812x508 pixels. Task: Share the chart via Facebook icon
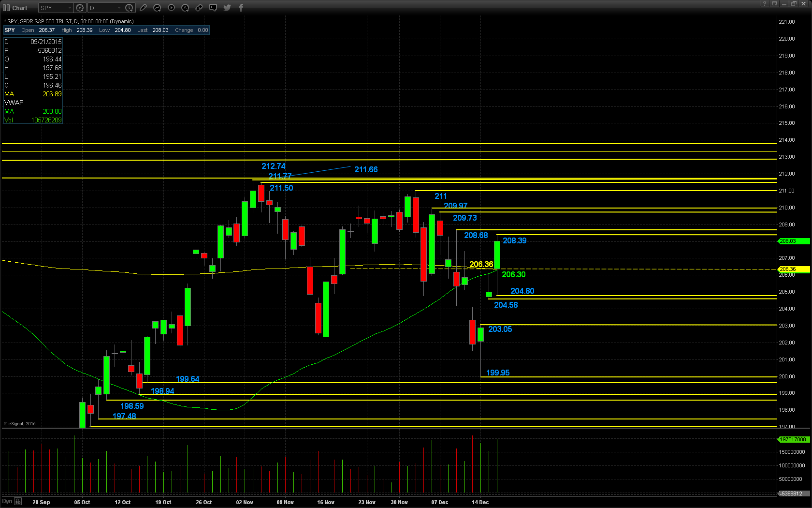coord(241,8)
